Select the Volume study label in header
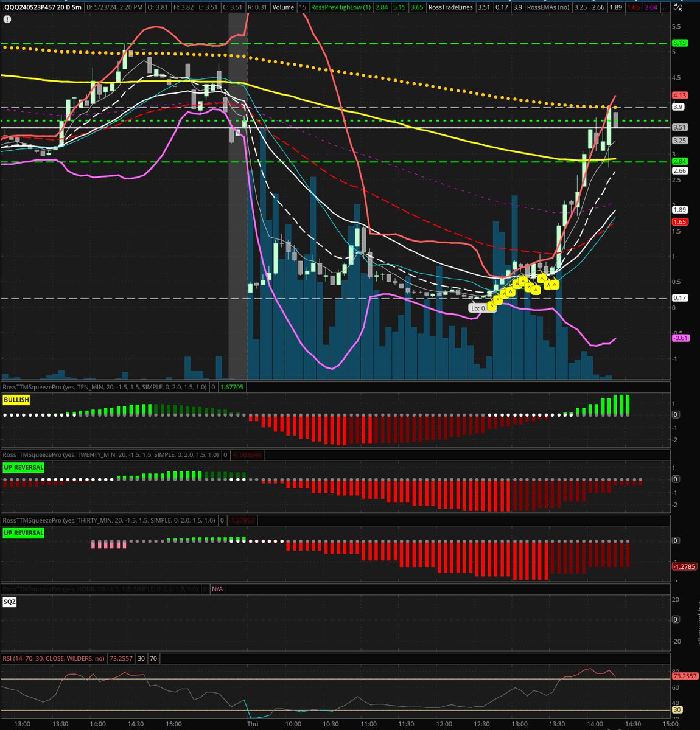The image size is (700, 730). click(x=283, y=7)
